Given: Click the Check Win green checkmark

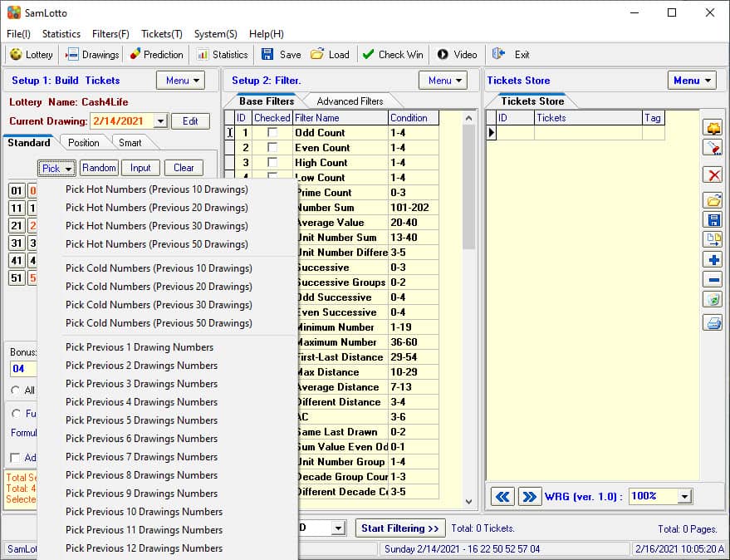Looking at the screenshot, I should pyautogui.click(x=393, y=55).
